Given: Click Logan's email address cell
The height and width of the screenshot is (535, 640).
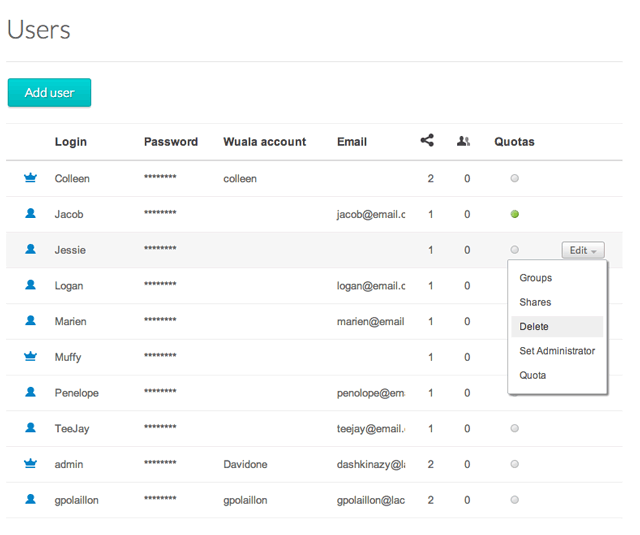Looking at the screenshot, I should 370,286.
